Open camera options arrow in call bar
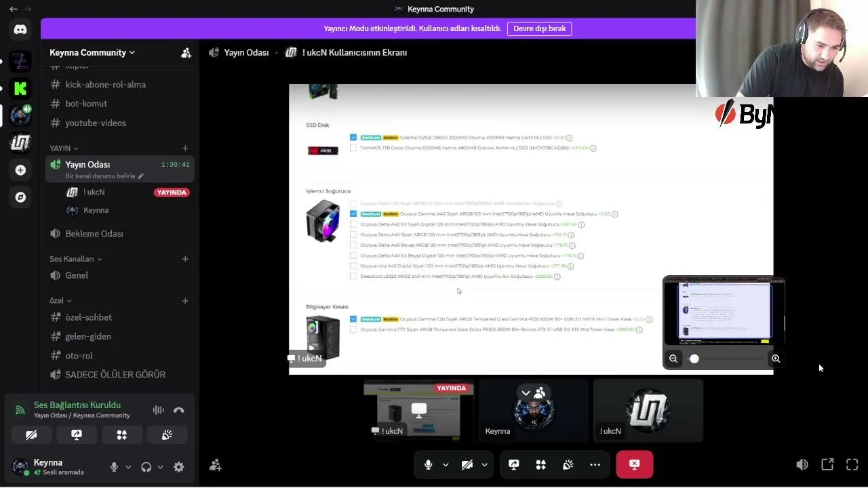Image resolution: width=868 pixels, height=488 pixels. [484, 465]
